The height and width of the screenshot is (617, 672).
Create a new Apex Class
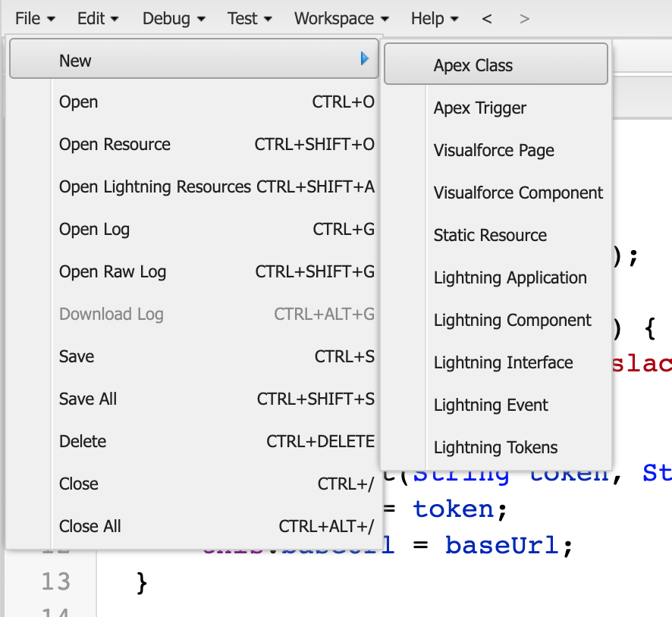point(496,65)
